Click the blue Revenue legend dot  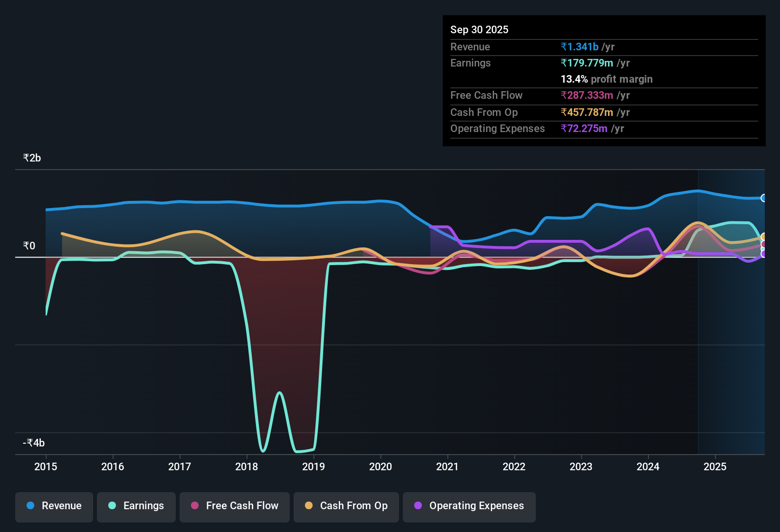click(29, 506)
